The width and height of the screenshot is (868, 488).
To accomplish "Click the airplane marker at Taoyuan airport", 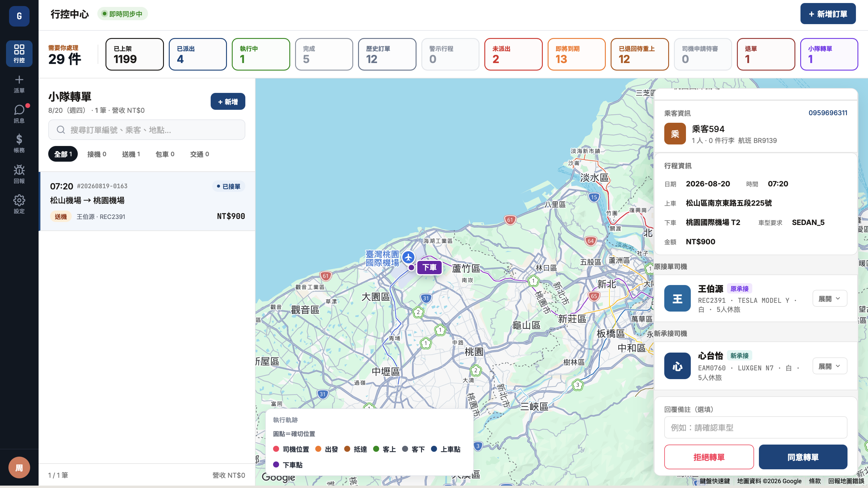I will click(x=408, y=257).
